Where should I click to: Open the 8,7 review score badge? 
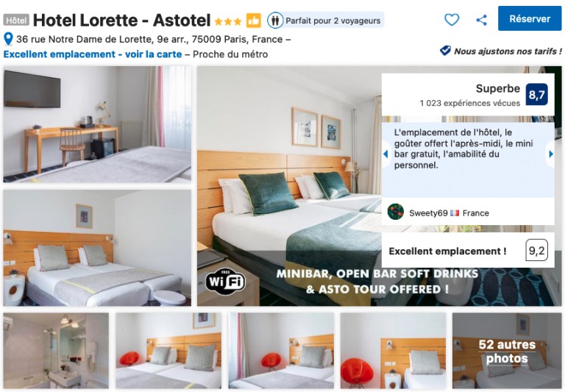(536, 95)
